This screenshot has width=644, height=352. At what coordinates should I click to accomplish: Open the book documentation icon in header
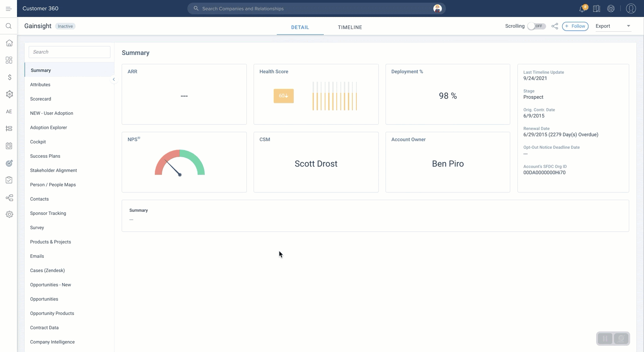tap(596, 8)
